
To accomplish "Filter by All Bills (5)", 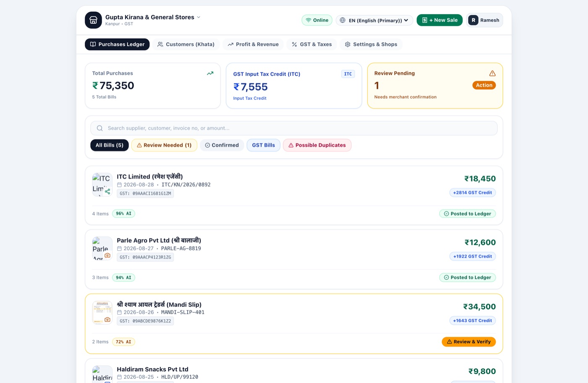I will (x=110, y=145).
